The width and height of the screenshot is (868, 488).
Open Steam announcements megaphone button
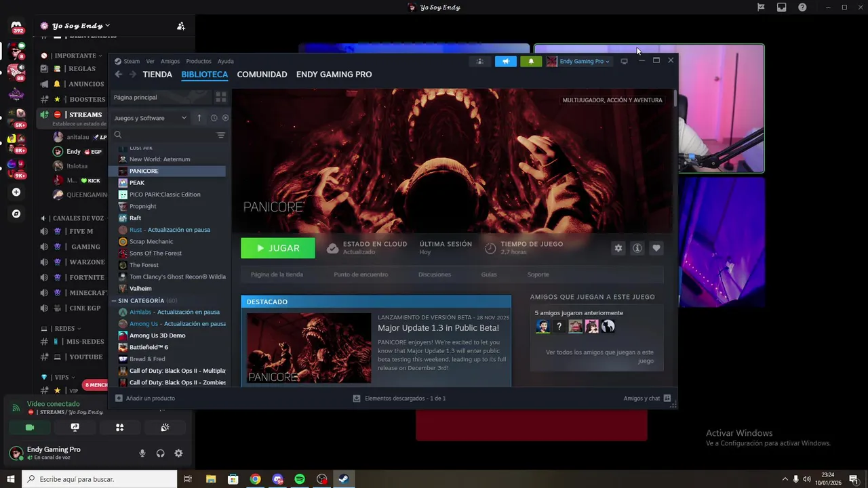point(505,61)
